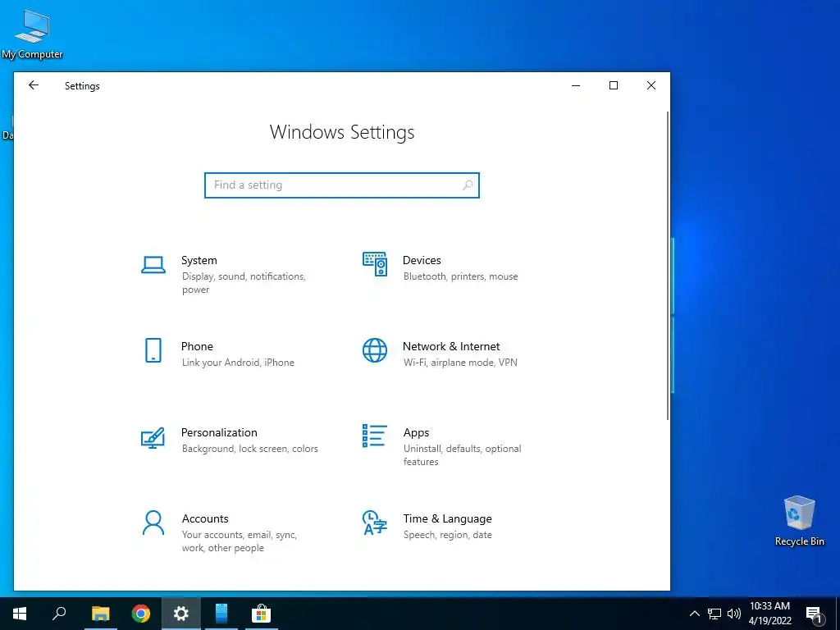The image size is (840, 630).
Task: Open File Explorer from the taskbar
Action: tap(100, 614)
